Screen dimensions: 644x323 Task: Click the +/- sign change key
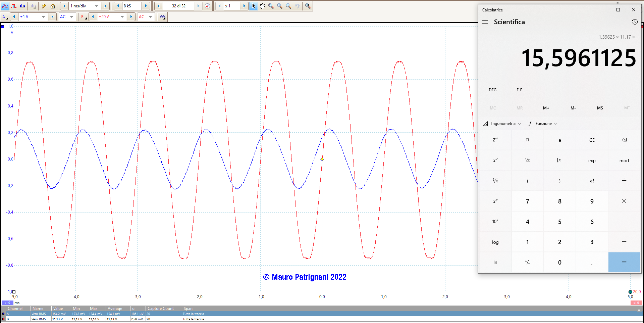click(527, 262)
